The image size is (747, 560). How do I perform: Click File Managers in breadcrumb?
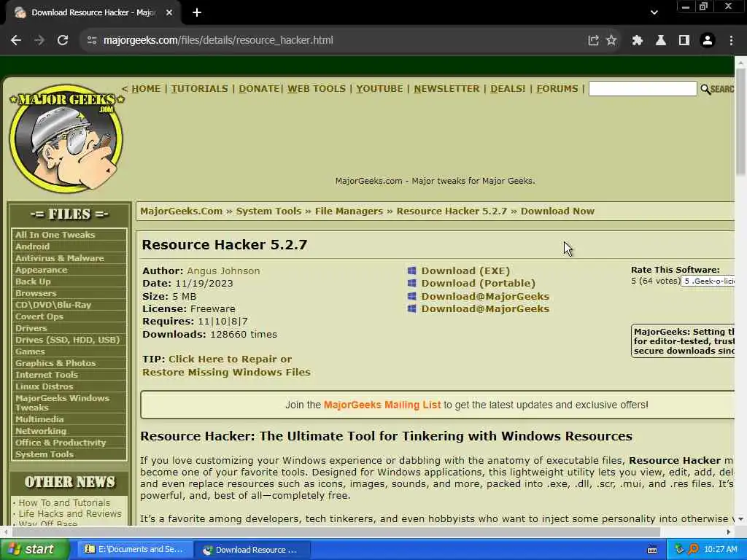tap(349, 211)
